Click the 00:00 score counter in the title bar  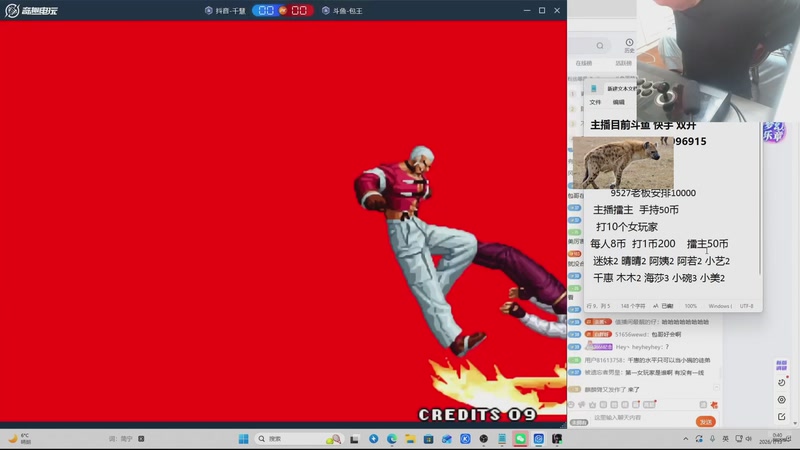coord(283,10)
